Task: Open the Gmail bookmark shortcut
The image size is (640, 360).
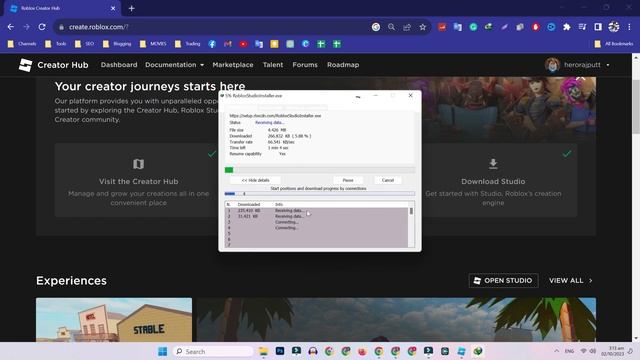Action: point(228,44)
